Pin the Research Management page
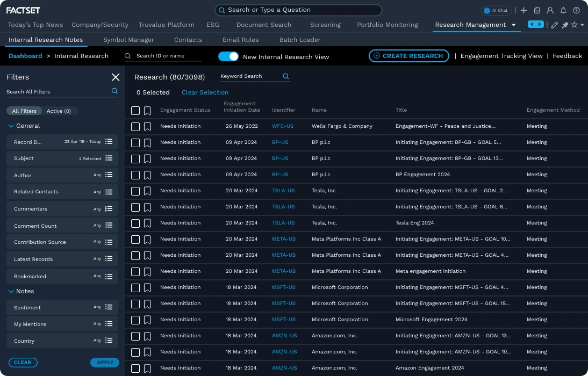The width and height of the screenshot is (588, 376). tap(564, 25)
